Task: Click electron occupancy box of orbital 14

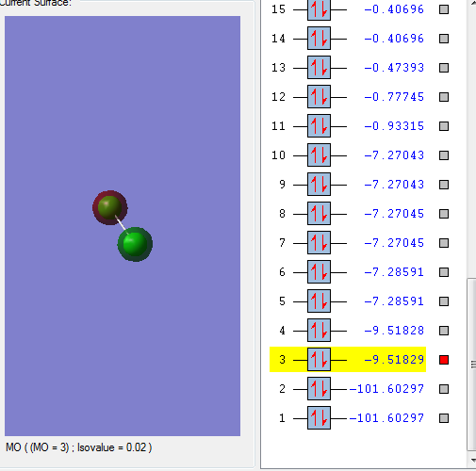Action: tap(319, 39)
